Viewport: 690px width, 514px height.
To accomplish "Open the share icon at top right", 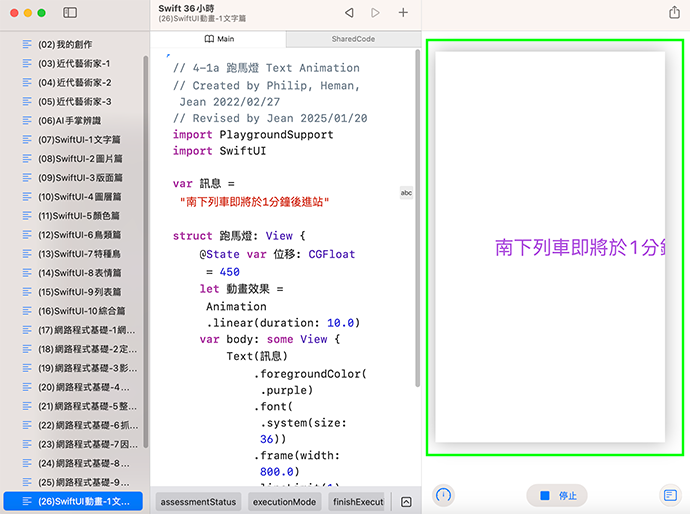I will pos(673,13).
